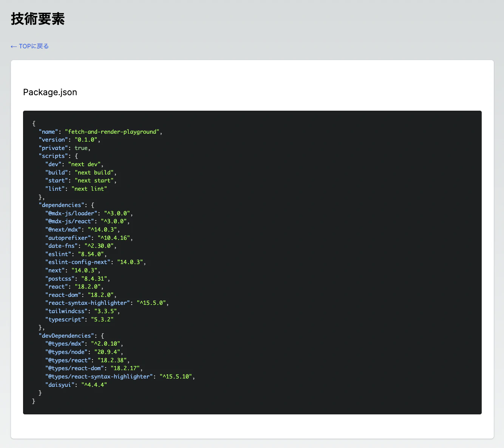This screenshot has width=504, height=448.
Task: Select the "next start" script value
Action: 94,181
